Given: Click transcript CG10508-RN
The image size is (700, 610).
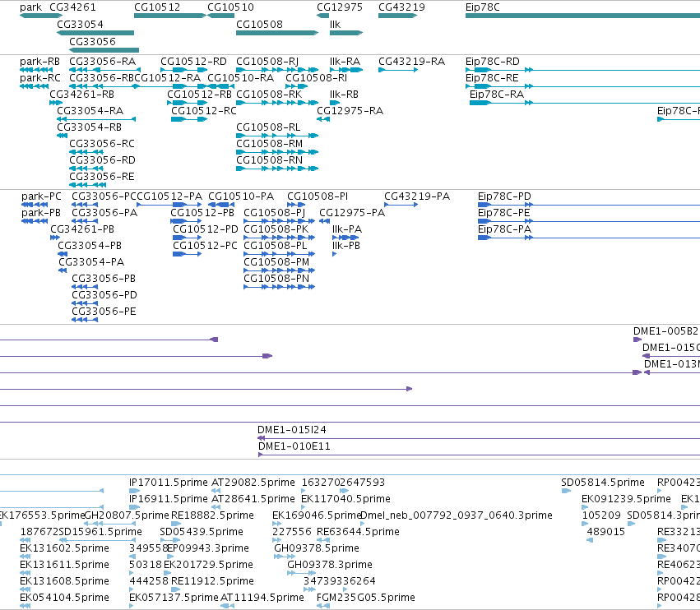Looking at the screenshot, I should 269,159.
